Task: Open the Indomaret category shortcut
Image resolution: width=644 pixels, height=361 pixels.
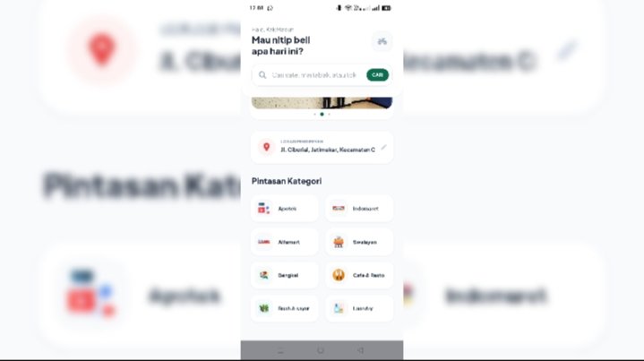Action: pyautogui.click(x=359, y=209)
